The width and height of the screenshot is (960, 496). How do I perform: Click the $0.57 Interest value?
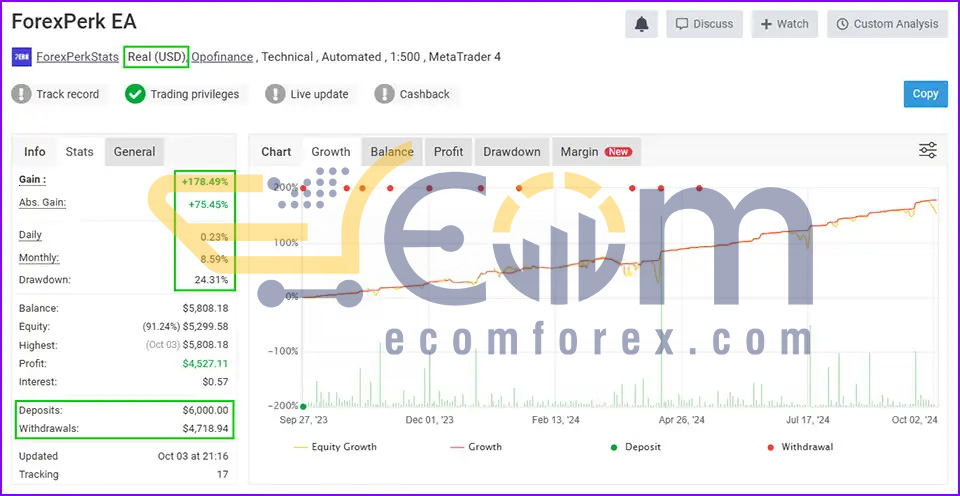[x=216, y=382]
